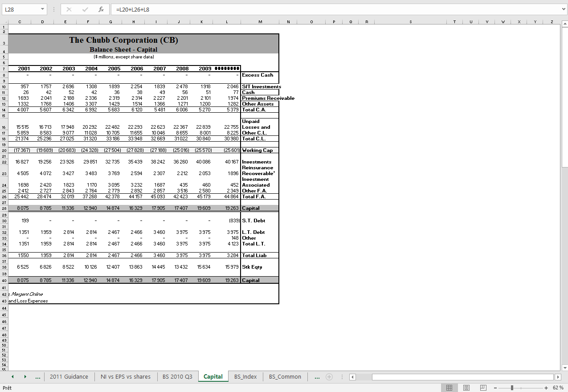Switch to Page Break Preview view
The image size is (568, 392).
(483, 388)
